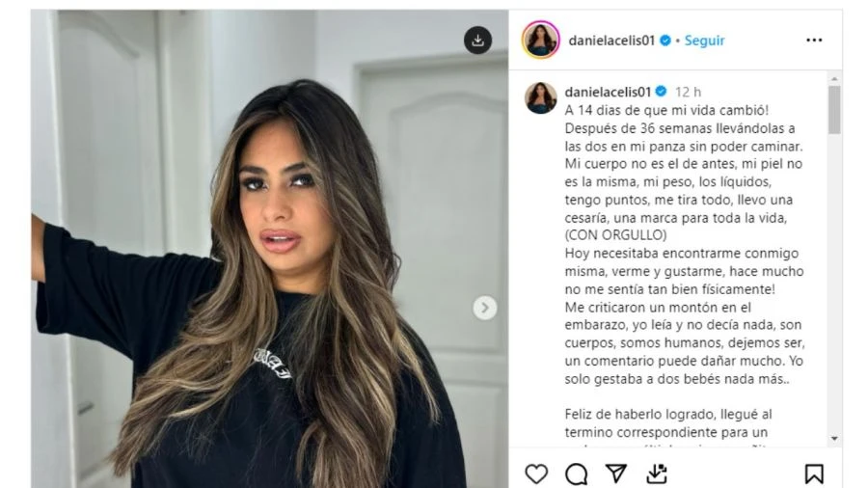The image size is (868, 488).
Task: Save the post with the bookmark icon
Action: [x=814, y=474]
